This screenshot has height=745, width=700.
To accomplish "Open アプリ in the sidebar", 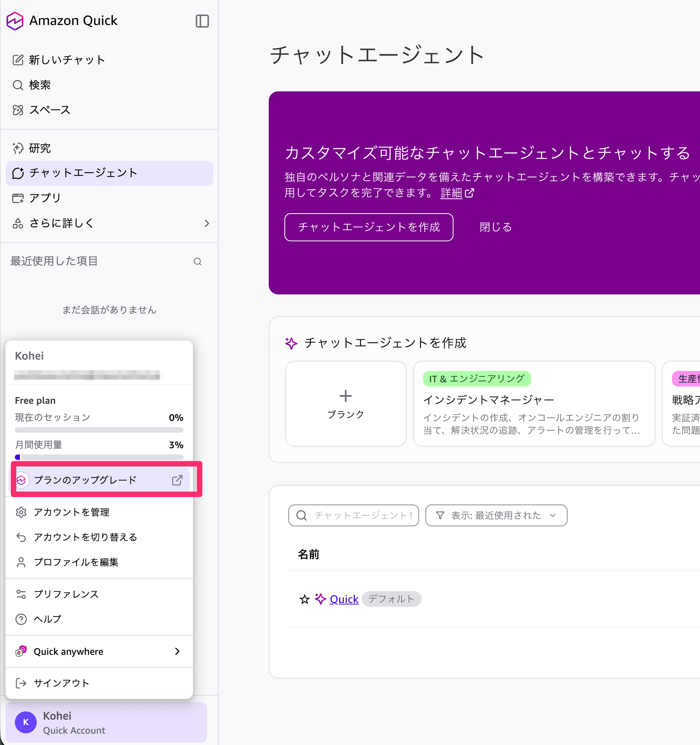I will pos(109,198).
